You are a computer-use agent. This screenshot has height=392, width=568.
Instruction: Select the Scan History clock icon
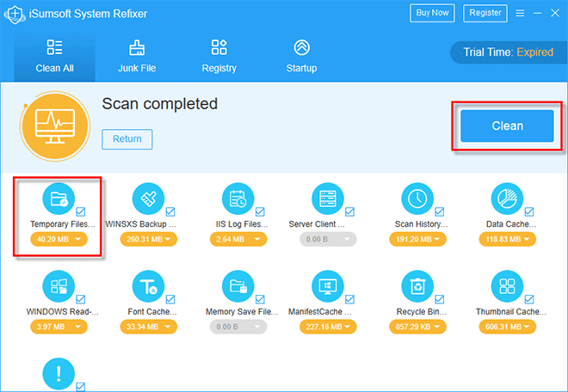click(417, 199)
